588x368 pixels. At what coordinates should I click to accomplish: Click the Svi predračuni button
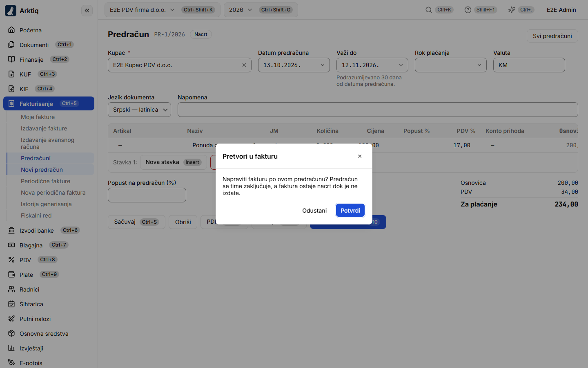[x=552, y=36]
